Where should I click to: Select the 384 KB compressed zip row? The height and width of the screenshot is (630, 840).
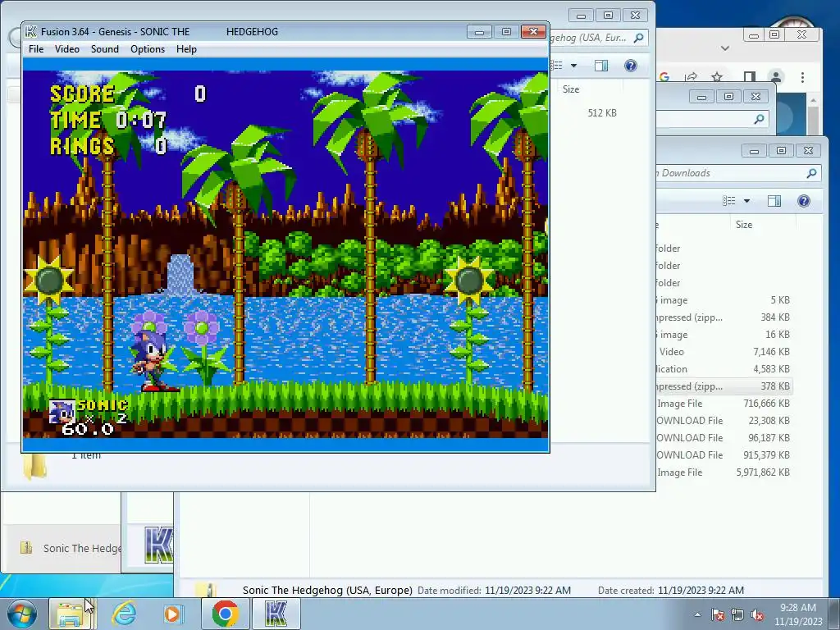[x=724, y=317]
